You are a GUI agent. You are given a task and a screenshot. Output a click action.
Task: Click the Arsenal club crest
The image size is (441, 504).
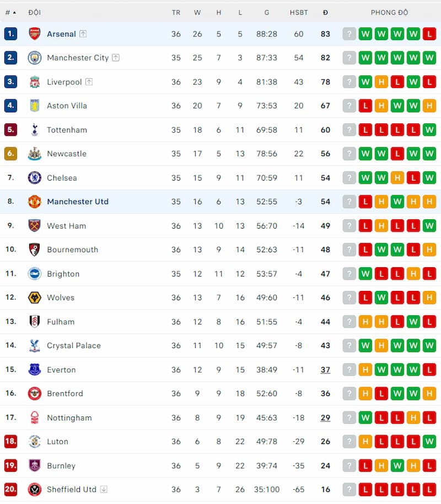click(34, 34)
